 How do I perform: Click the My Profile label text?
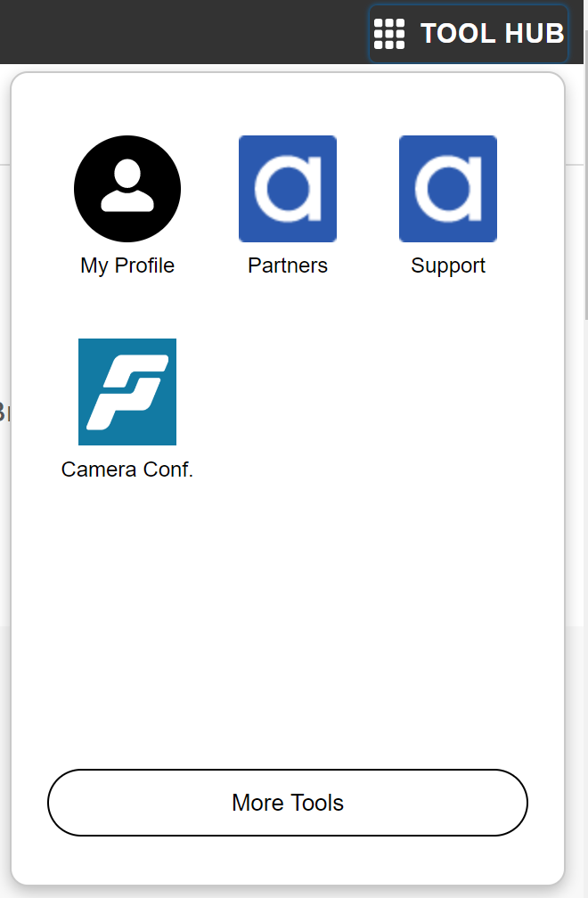[127, 265]
